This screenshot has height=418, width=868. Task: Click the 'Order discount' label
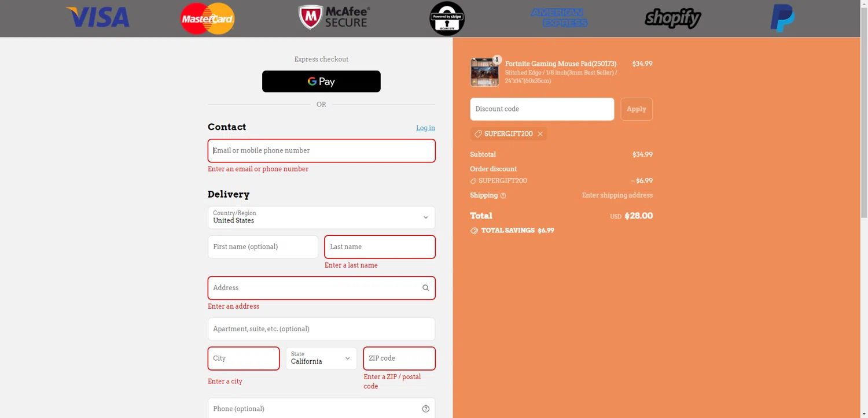click(x=494, y=169)
